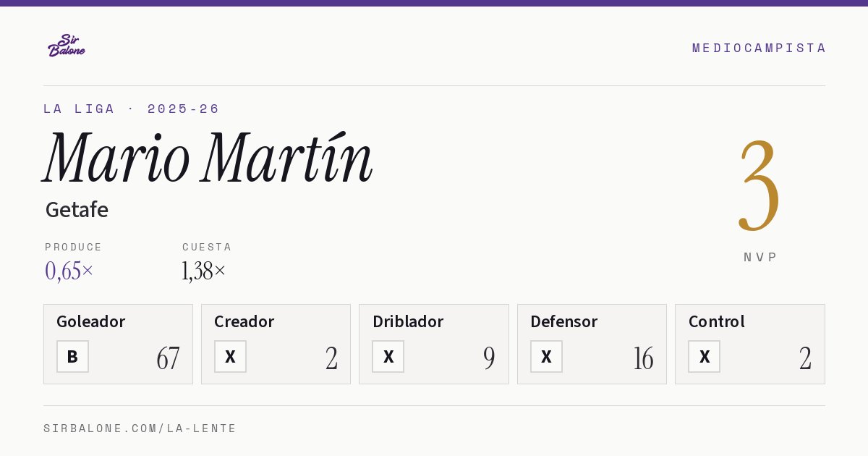Click the CUESTA label
868x456 pixels.
[x=207, y=247]
